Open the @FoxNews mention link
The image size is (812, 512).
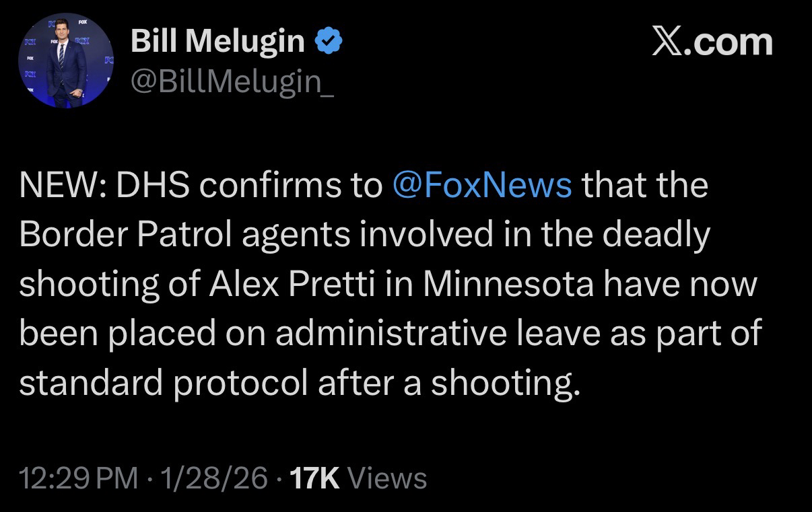[x=481, y=185]
